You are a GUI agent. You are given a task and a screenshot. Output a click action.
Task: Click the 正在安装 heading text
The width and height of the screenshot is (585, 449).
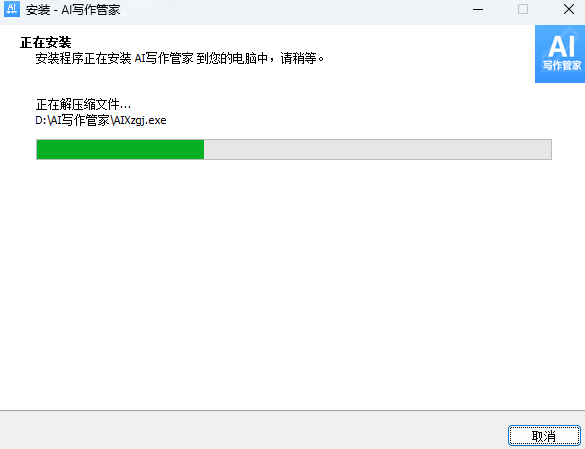46,43
